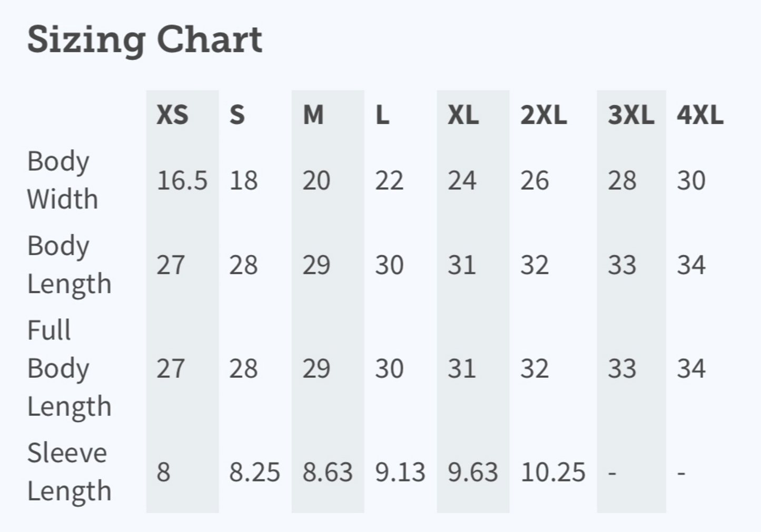Click the S size column header
Screen dimensions: 761x532
(237, 115)
